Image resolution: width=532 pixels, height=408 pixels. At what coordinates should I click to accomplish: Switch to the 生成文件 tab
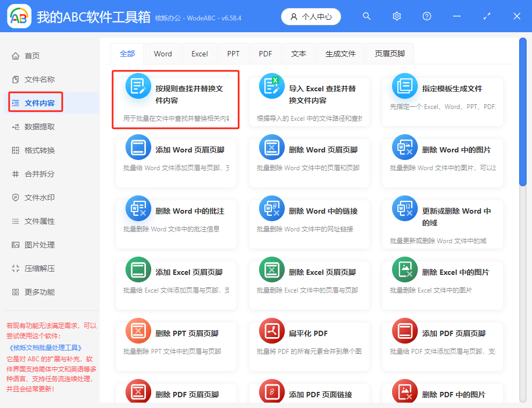[x=340, y=53]
